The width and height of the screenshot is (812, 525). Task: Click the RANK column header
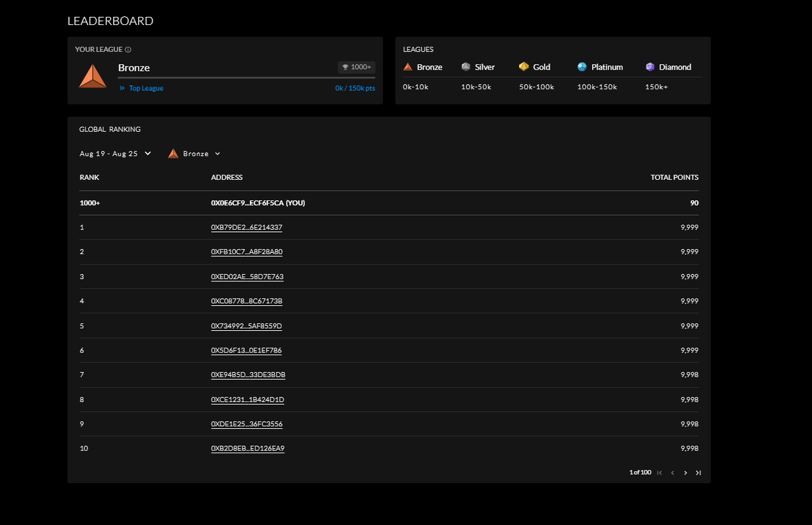click(x=89, y=177)
